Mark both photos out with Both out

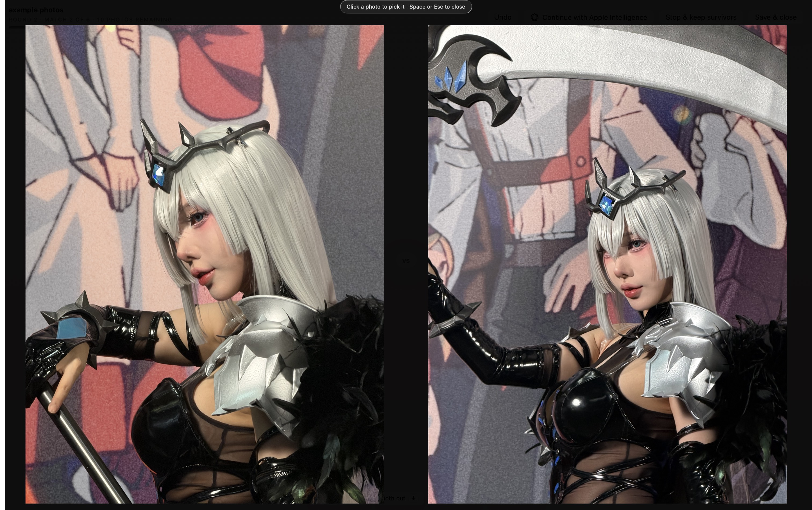pos(394,498)
